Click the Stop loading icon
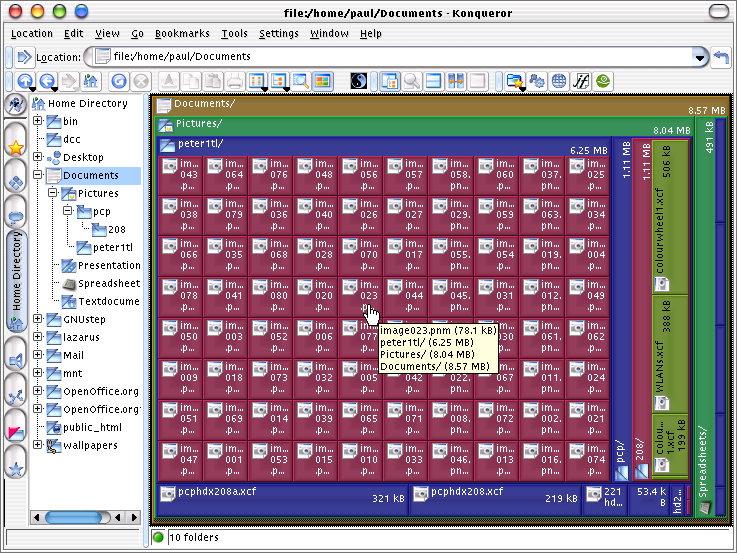 [141, 81]
